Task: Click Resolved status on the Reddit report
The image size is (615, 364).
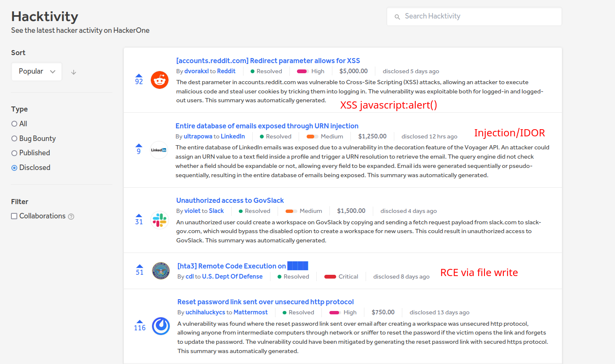Action: [x=266, y=72]
